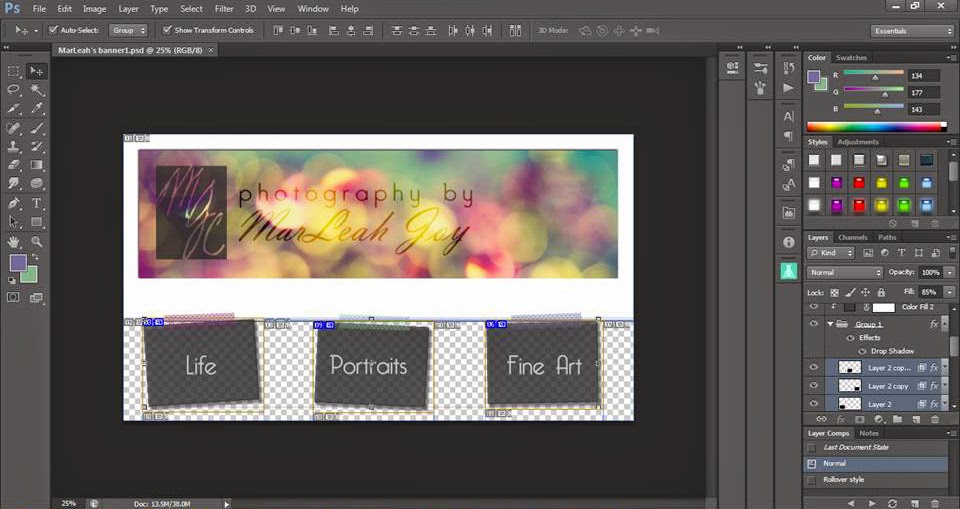Select the Magic Wand tool
The height and width of the screenshot is (509, 960).
(37, 90)
